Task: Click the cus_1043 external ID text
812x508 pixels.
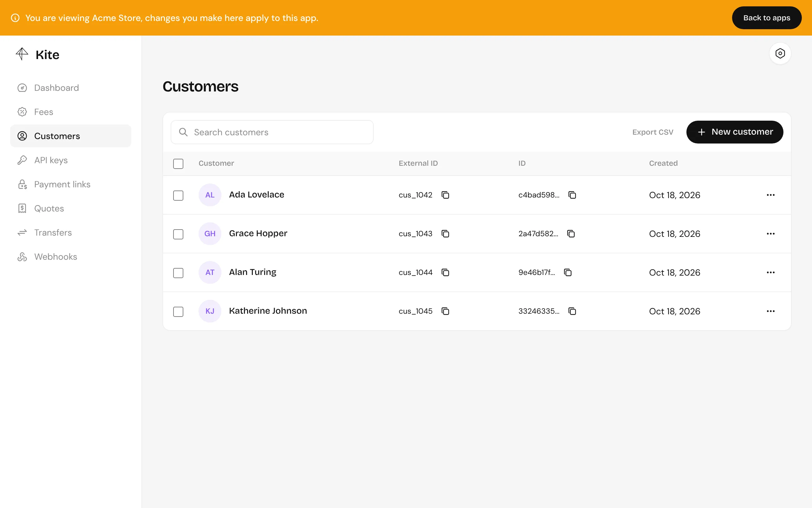Action: point(416,234)
